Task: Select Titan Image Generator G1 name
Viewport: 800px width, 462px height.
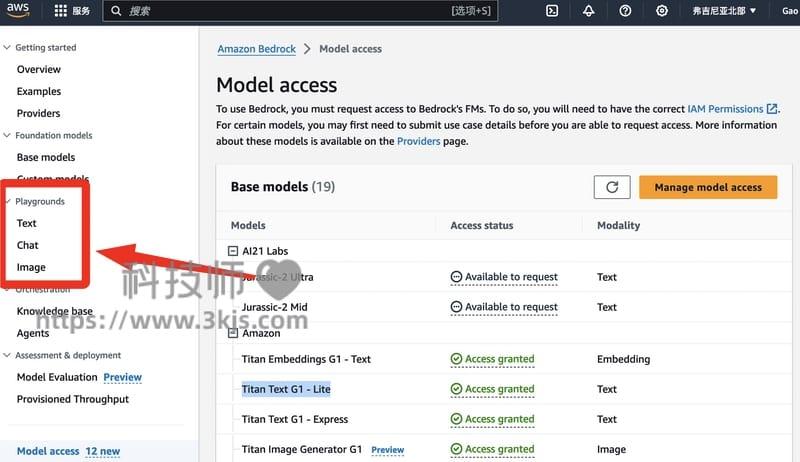Action: pyautogui.click(x=302, y=449)
